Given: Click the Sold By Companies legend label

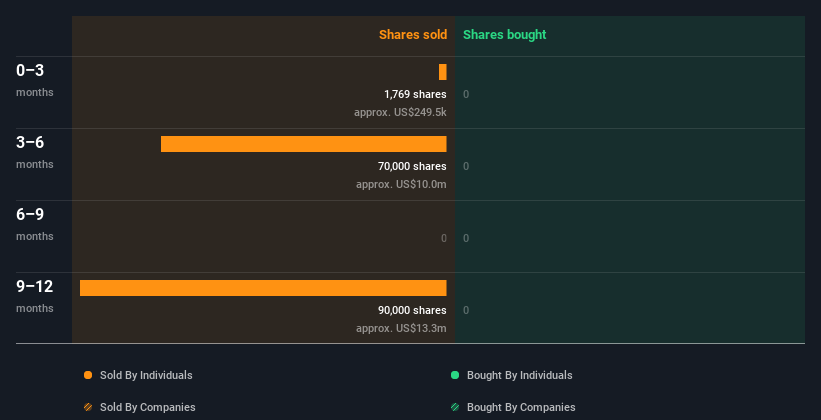Looking at the screenshot, I should coord(148,407).
